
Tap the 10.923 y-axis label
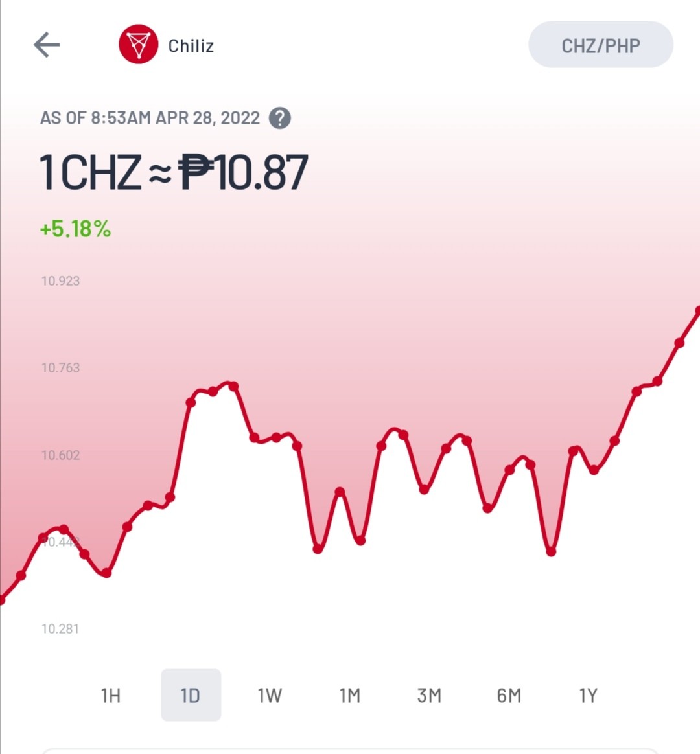61,281
